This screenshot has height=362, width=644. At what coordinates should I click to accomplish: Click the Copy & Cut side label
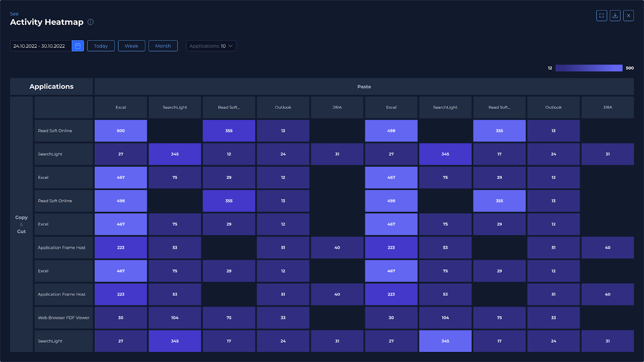[21, 224]
